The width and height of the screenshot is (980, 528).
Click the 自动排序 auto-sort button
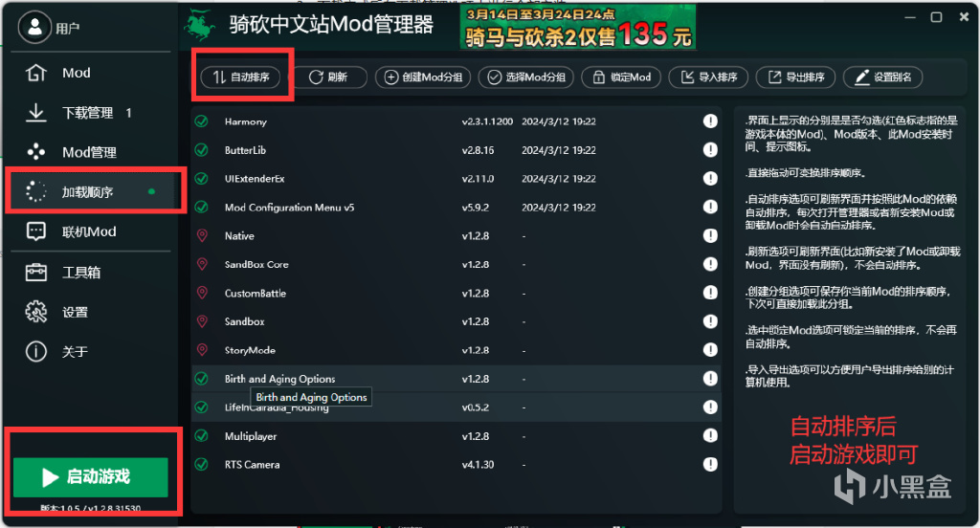(240, 77)
